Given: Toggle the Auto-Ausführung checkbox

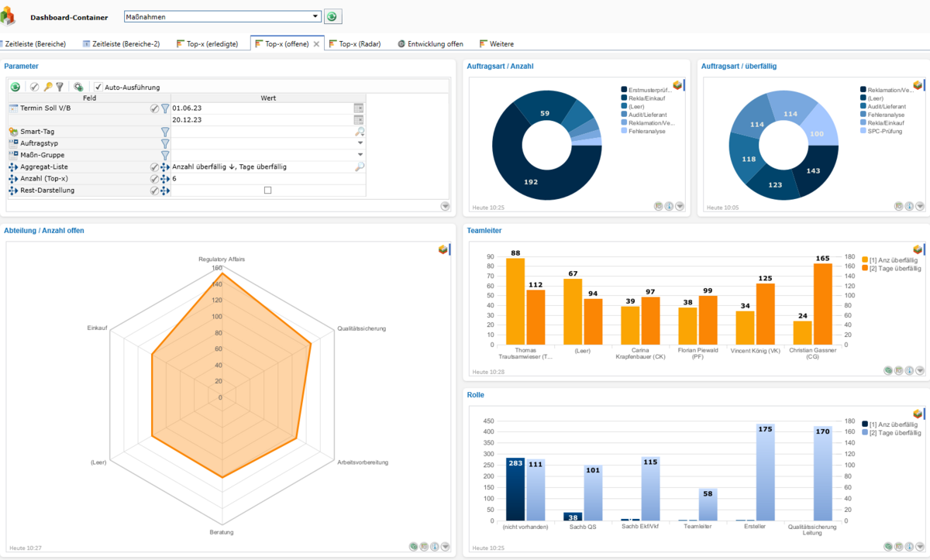Looking at the screenshot, I should 98,87.
